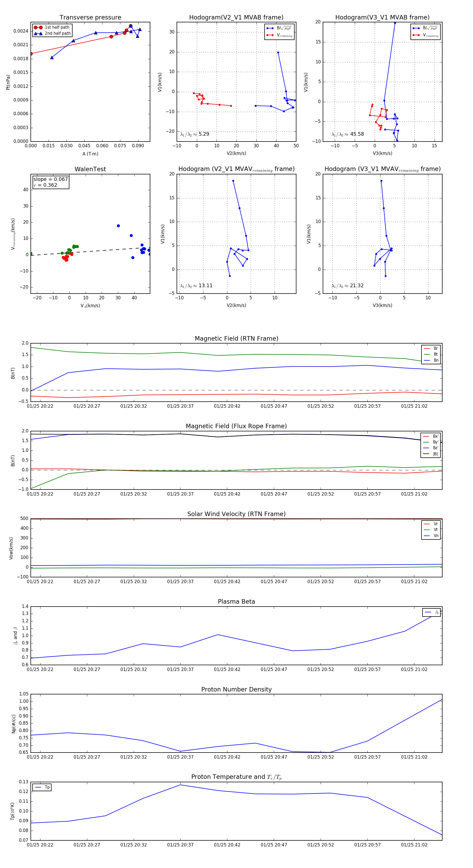Viewport: 473px width, 868px height.
Task: Select the "Vr" legend entry
Action: click(x=431, y=524)
